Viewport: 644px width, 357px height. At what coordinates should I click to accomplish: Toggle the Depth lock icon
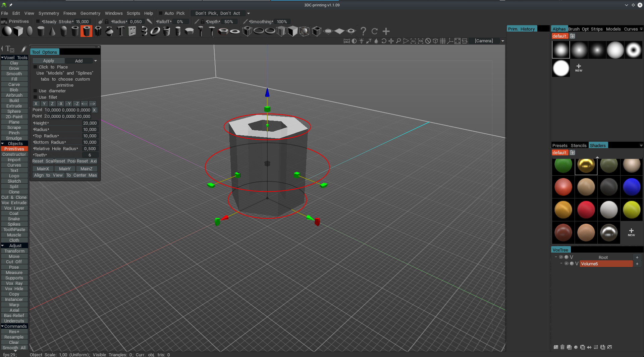(x=203, y=21)
